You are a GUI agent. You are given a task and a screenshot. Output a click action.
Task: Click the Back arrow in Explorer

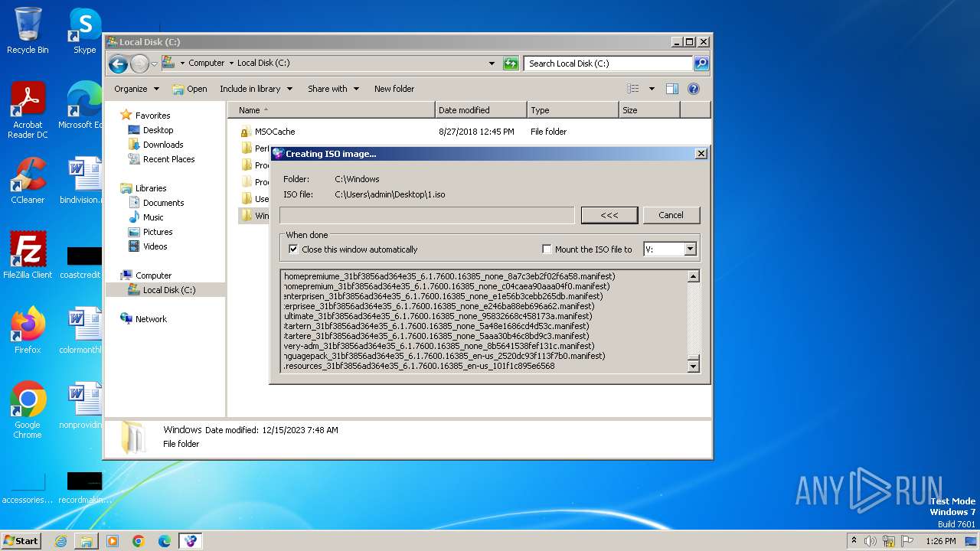coord(118,64)
